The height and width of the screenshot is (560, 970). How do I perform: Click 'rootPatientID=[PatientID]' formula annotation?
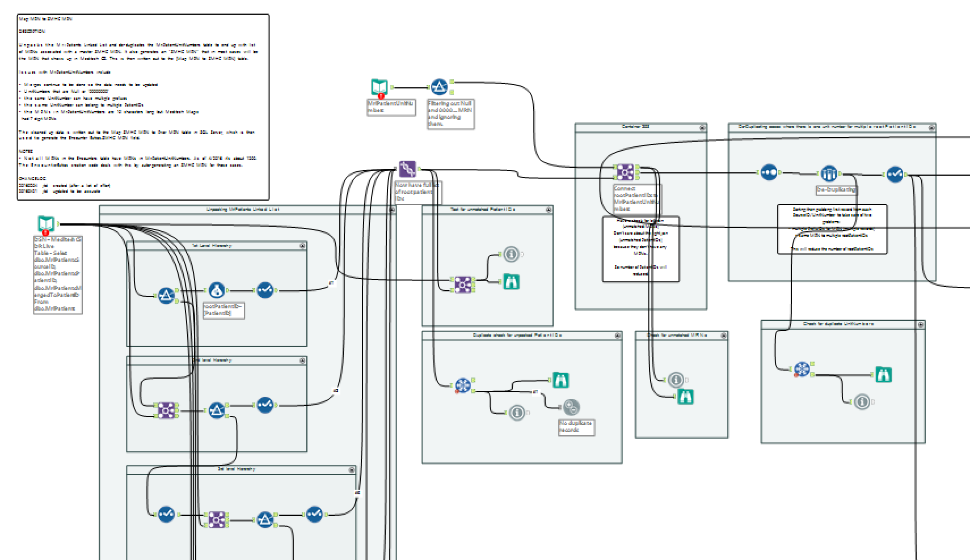pos(224,309)
